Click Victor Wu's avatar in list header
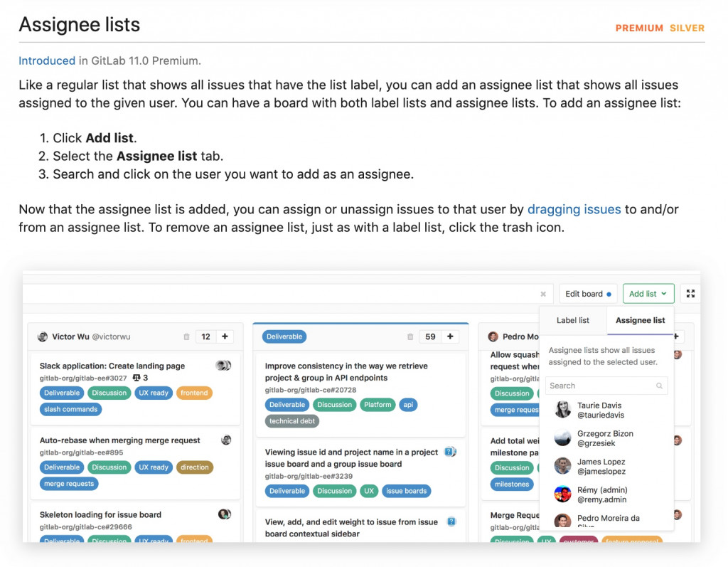 (43, 337)
